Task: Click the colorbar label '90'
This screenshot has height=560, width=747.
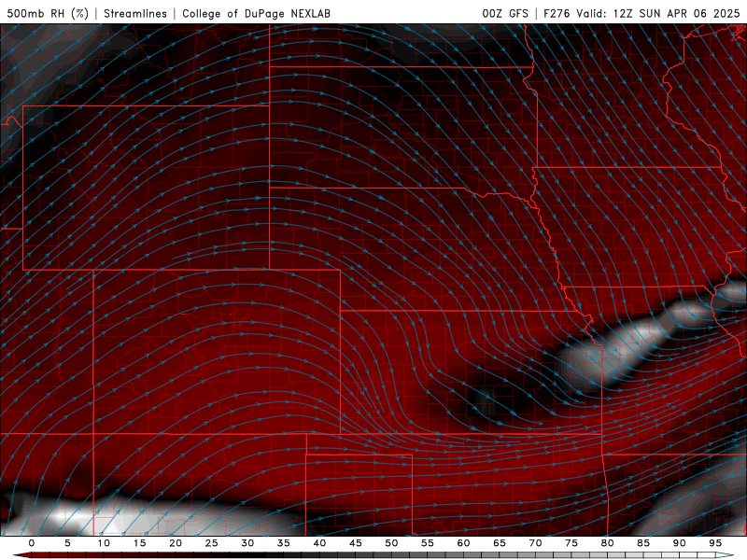Action: 679,543
